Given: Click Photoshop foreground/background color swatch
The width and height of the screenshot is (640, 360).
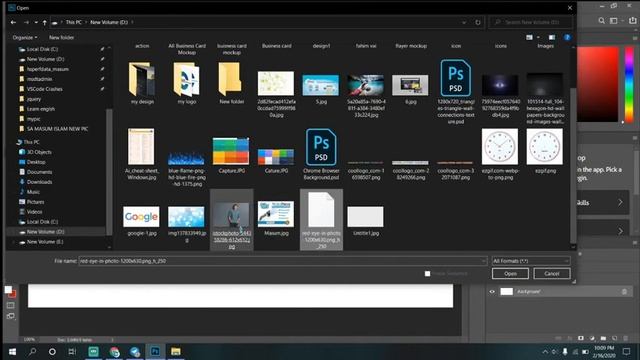Looking at the screenshot, I should tap(10, 291).
